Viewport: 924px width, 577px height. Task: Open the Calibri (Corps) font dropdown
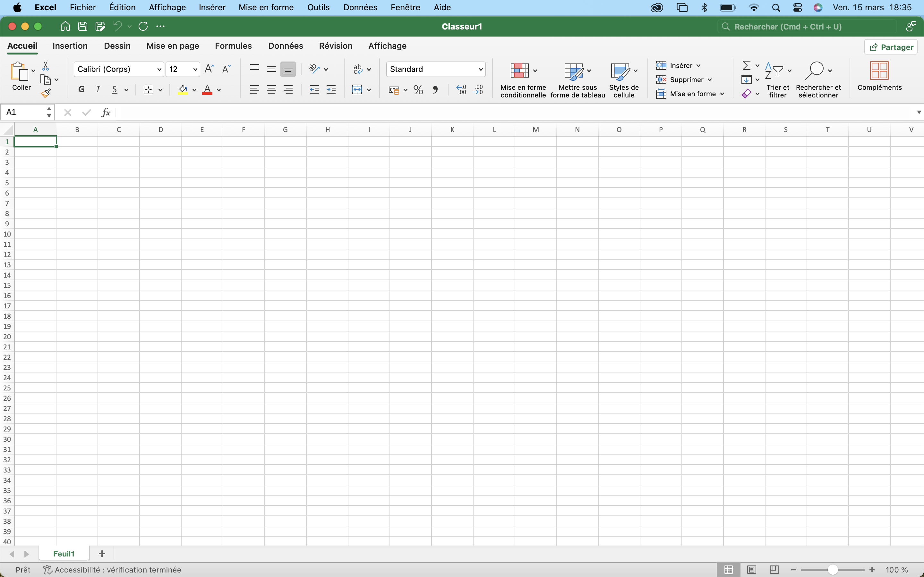tap(159, 70)
